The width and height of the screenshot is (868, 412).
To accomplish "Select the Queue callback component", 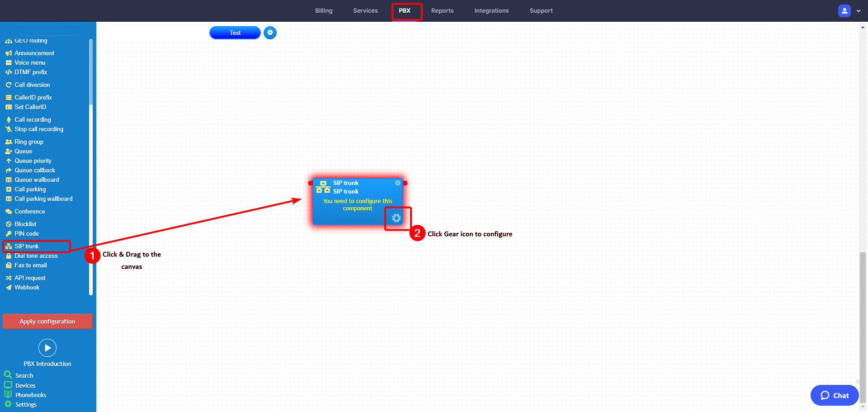I will pos(34,170).
